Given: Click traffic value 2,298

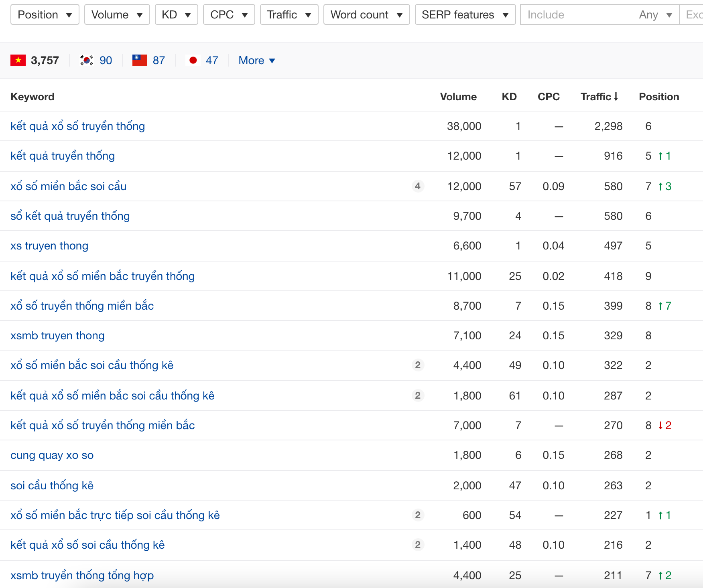Looking at the screenshot, I should [608, 126].
